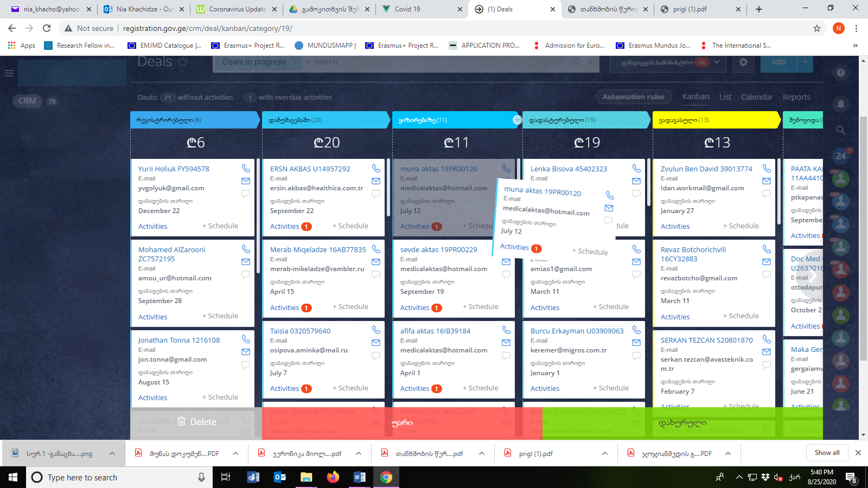The height and width of the screenshot is (488, 868).
Task: Toggle the favorite star next to Deals title
Action: 183,62
